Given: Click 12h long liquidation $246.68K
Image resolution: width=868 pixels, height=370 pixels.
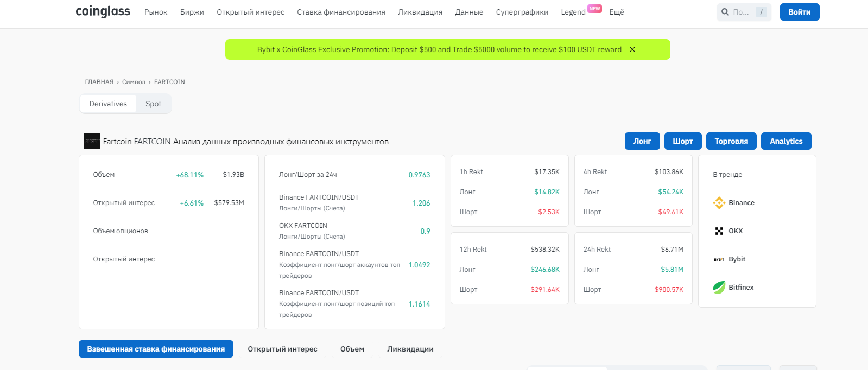Looking at the screenshot, I should point(545,270).
